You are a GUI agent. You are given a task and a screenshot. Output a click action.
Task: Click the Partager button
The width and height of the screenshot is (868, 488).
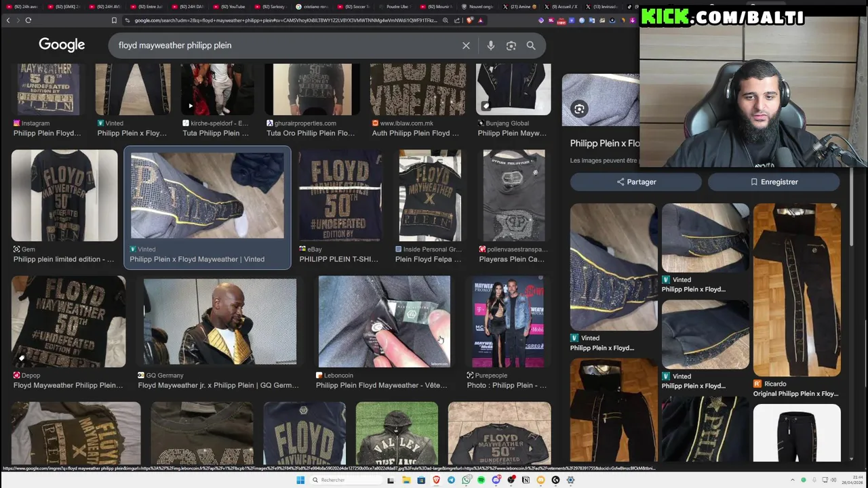pyautogui.click(x=636, y=182)
